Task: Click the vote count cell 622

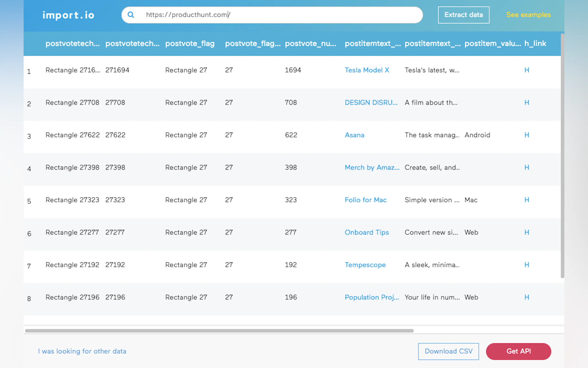Action: click(291, 135)
